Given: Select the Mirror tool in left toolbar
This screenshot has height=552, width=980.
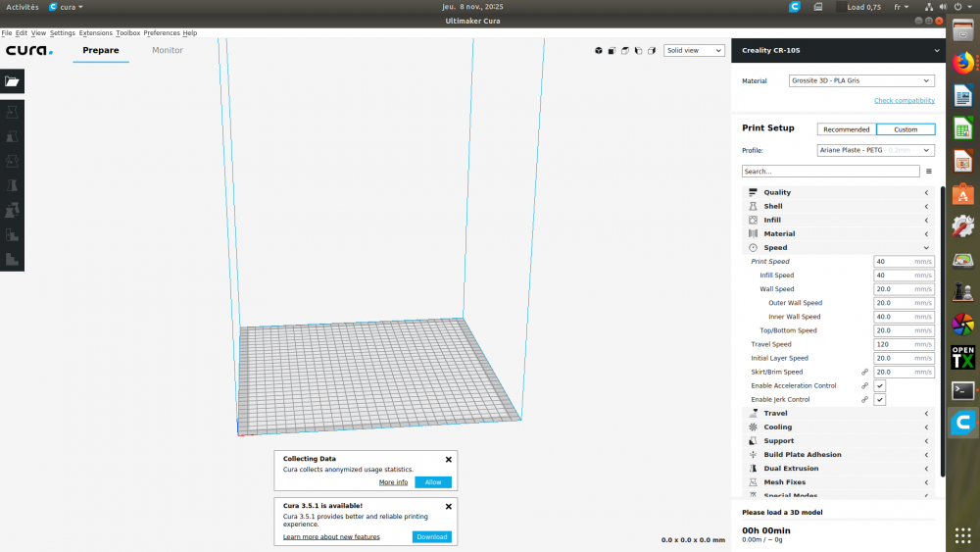Looking at the screenshot, I should (x=12, y=185).
